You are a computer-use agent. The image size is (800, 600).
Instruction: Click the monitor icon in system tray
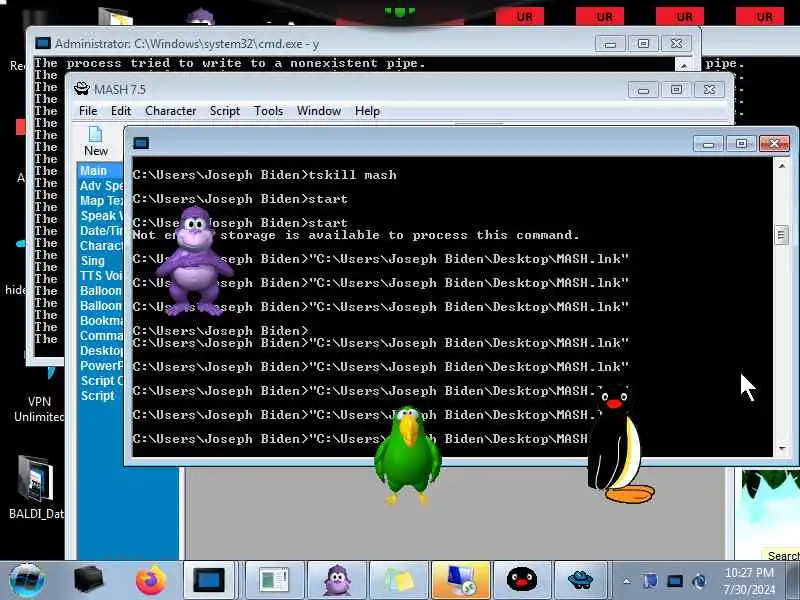(x=674, y=581)
